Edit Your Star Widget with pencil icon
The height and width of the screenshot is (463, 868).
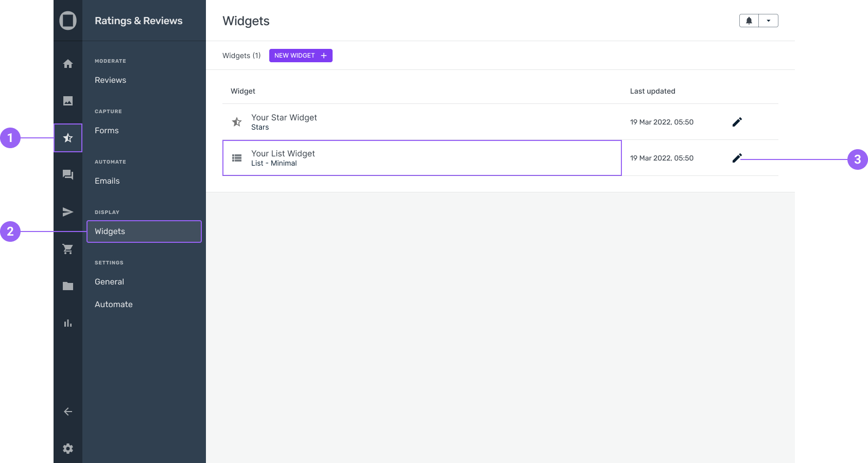pyautogui.click(x=737, y=122)
